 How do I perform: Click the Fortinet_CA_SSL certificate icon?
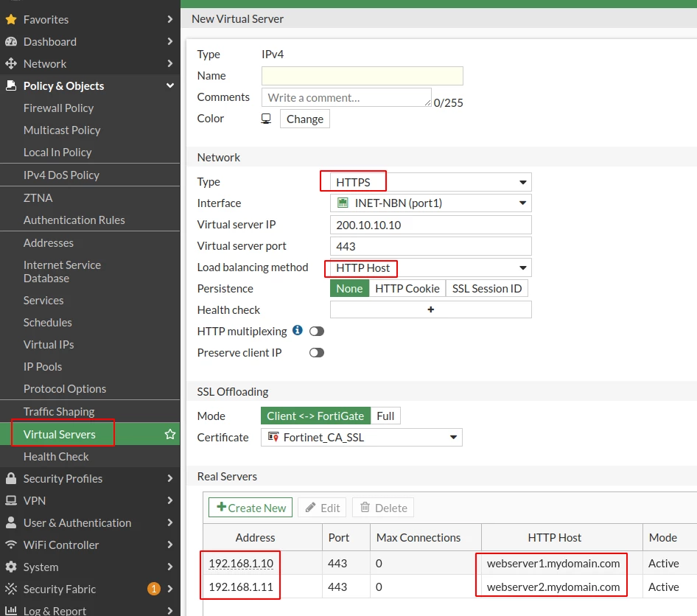pos(273,438)
